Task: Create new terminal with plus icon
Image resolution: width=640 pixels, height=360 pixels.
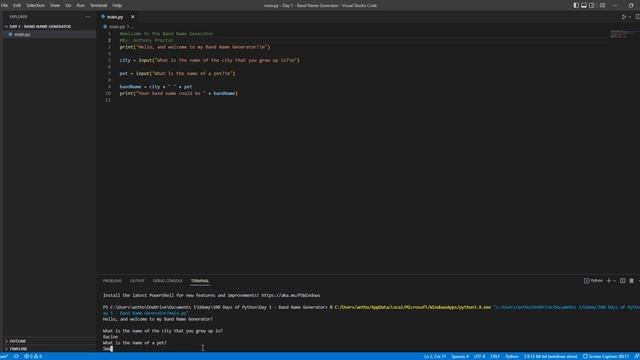Action: (x=609, y=280)
